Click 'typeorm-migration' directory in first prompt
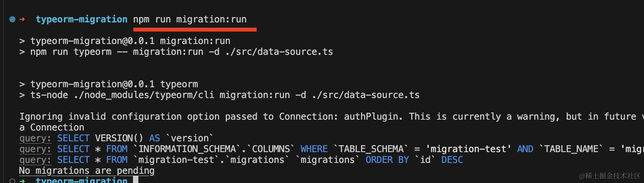The width and height of the screenshot is (644, 183). (81, 19)
